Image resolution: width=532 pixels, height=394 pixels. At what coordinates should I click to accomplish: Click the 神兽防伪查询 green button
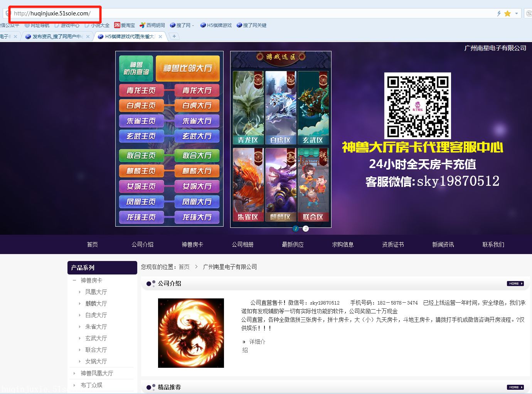click(136, 68)
